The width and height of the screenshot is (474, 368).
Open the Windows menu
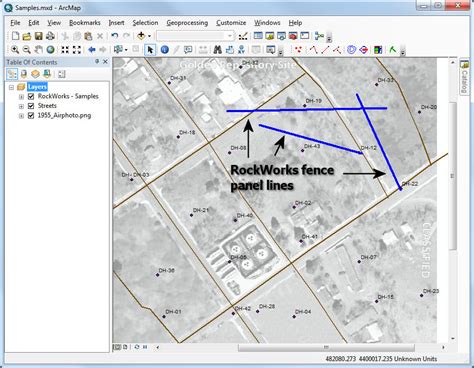coord(267,23)
